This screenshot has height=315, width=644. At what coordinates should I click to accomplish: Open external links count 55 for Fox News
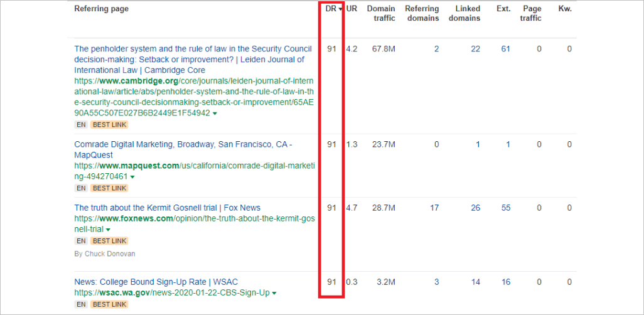(x=505, y=208)
